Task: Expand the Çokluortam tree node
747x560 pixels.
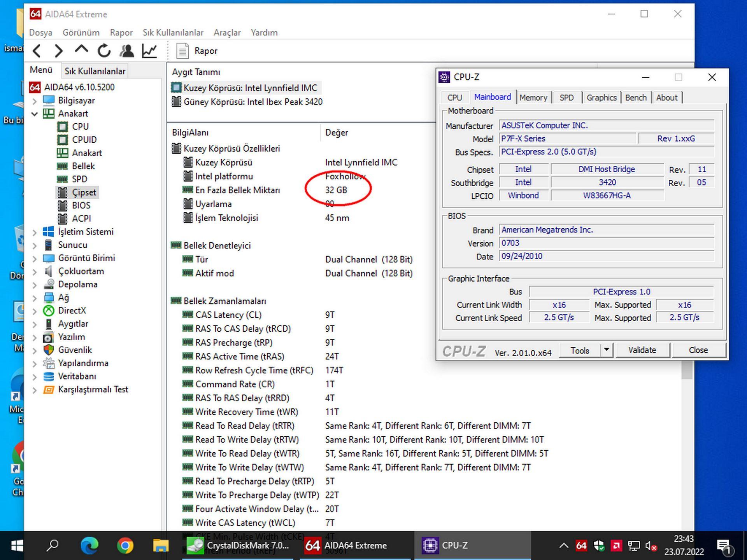Action: coord(35,272)
